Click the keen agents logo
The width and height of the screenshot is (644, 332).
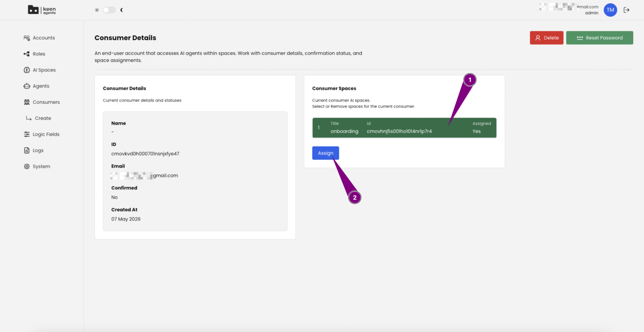click(x=42, y=10)
